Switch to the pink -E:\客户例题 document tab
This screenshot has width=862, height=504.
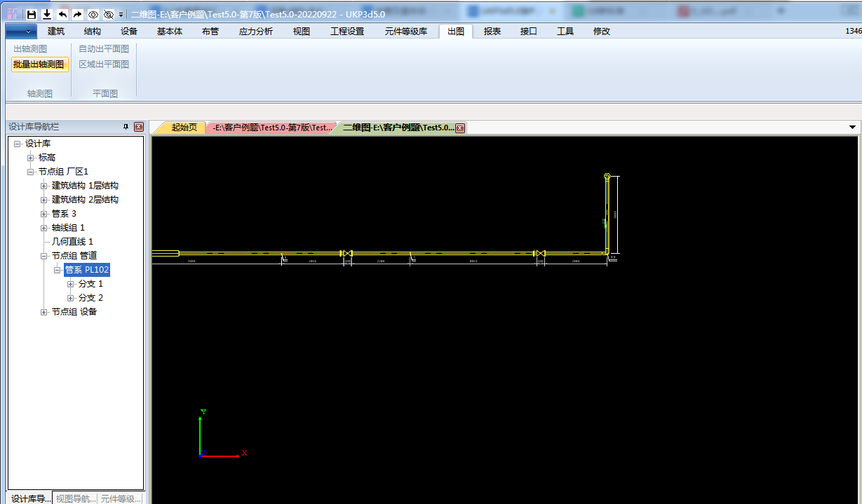tap(272, 128)
